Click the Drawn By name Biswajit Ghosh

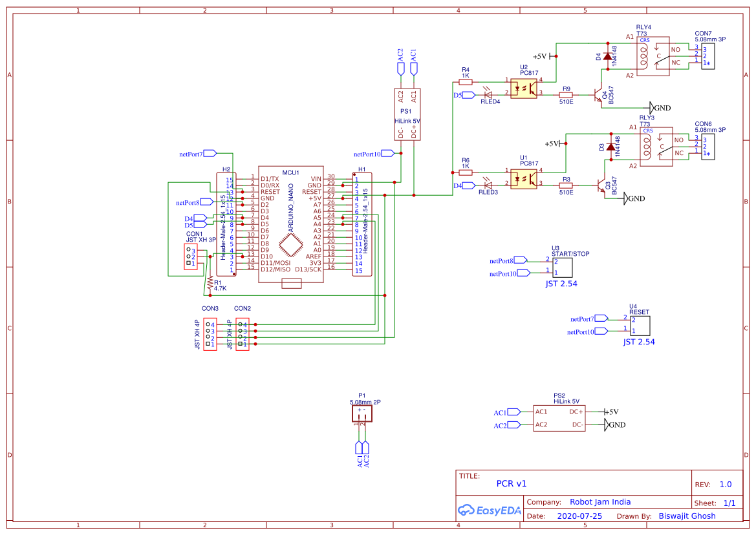pos(687,516)
